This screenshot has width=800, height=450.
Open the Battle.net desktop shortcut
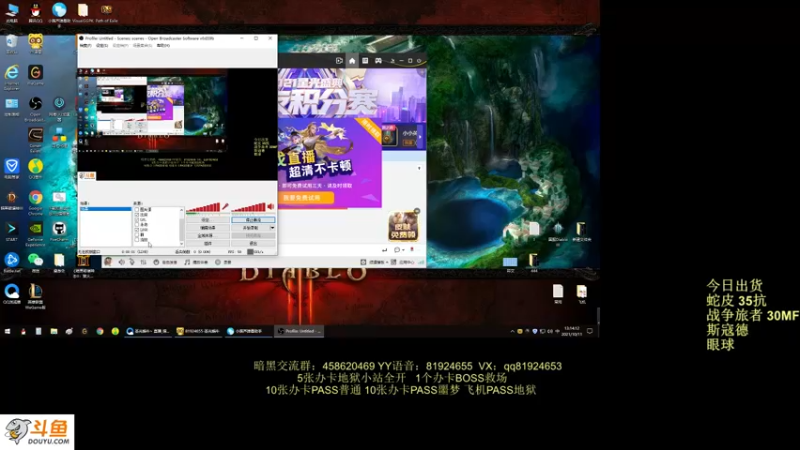(11, 262)
